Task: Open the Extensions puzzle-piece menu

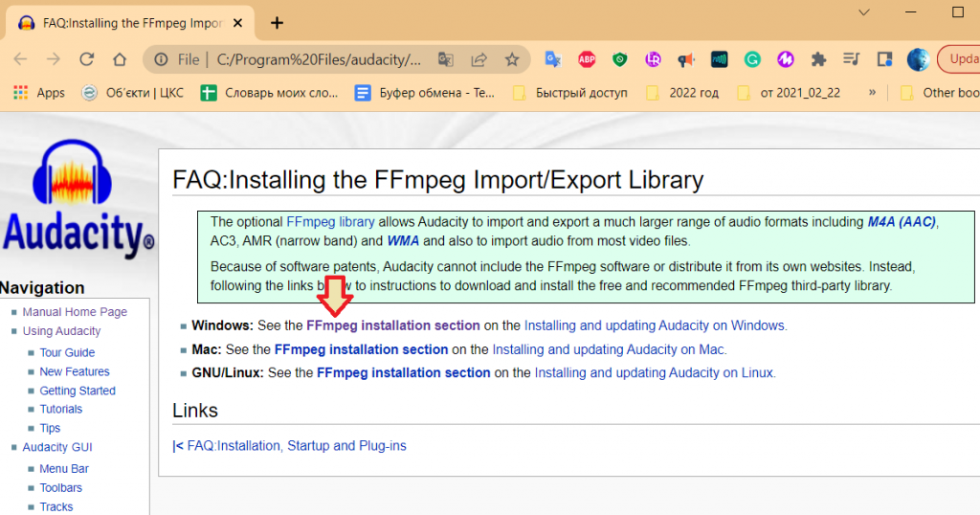Action: click(818, 59)
